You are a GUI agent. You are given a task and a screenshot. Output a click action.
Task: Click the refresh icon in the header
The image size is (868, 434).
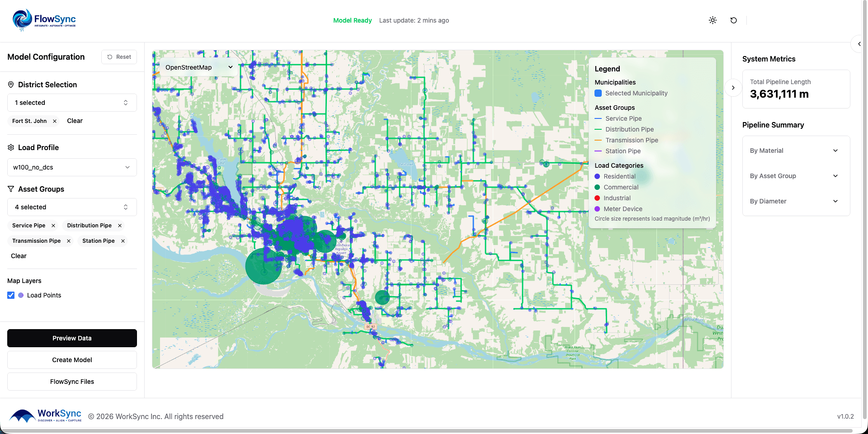pos(734,20)
